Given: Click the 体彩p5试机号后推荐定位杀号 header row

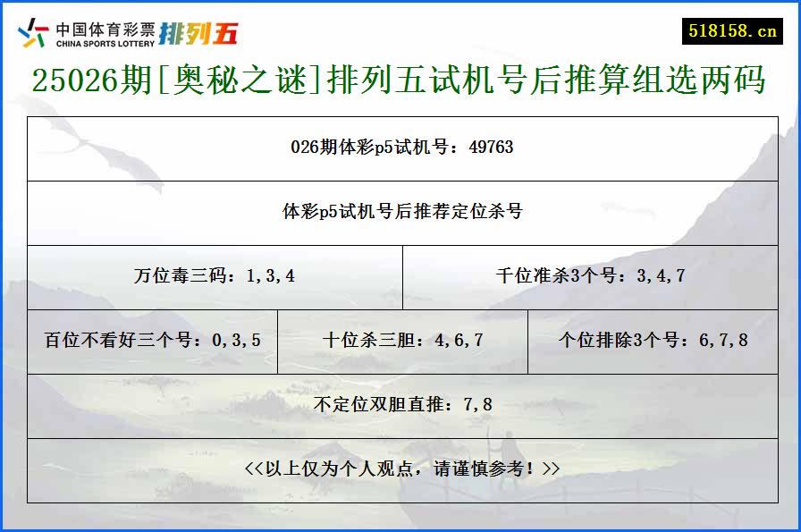Looking at the screenshot, I should (400, 212).
